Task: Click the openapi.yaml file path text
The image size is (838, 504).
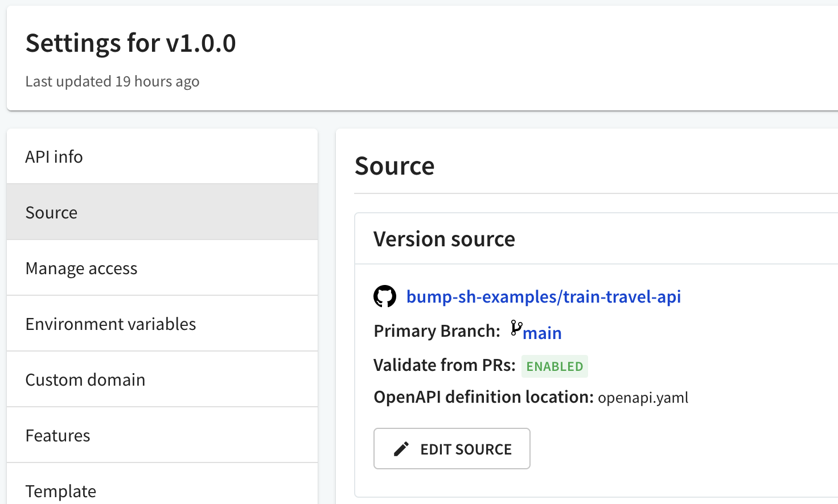Action: (x=643, y=397)
